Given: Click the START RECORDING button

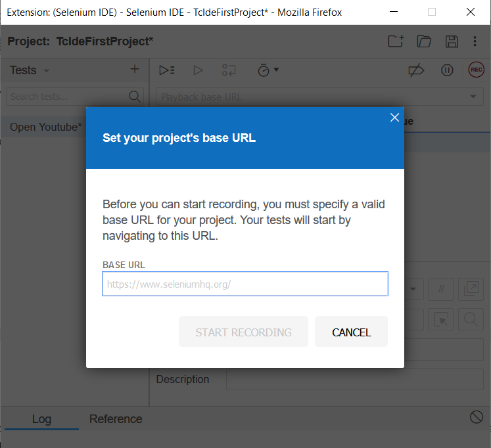Looking at the screenshot, I should [x=243, y=332].
